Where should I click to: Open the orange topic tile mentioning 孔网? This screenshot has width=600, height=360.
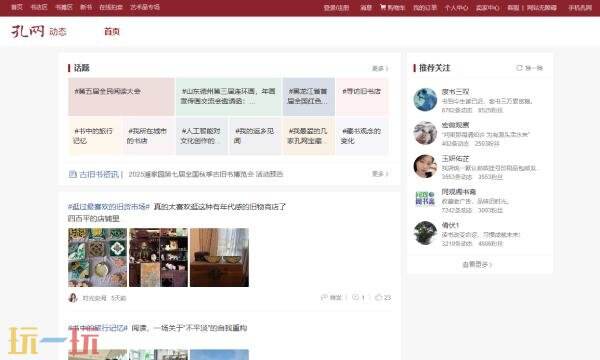(x=308, y=136)
